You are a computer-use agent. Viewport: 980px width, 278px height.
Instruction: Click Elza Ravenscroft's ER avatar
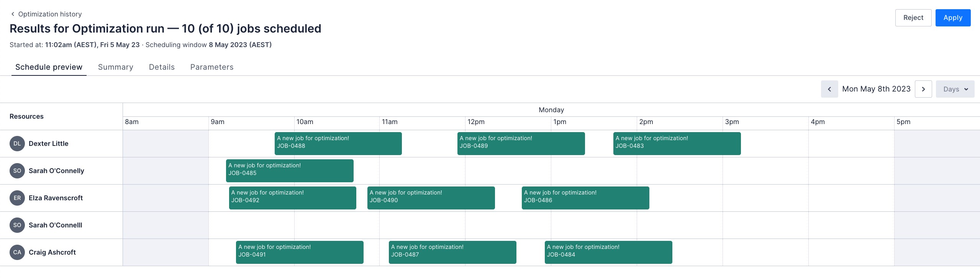point(17,198)
